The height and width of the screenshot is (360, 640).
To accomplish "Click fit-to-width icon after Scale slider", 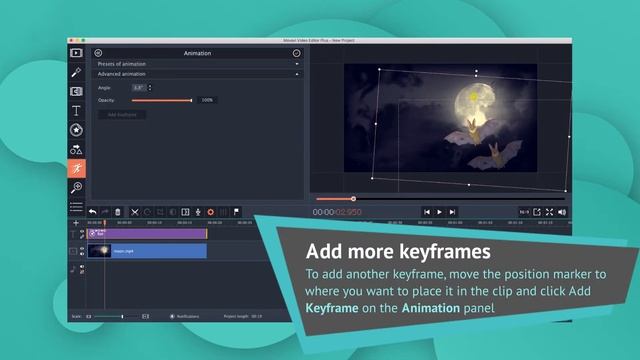I will (145, 316).
